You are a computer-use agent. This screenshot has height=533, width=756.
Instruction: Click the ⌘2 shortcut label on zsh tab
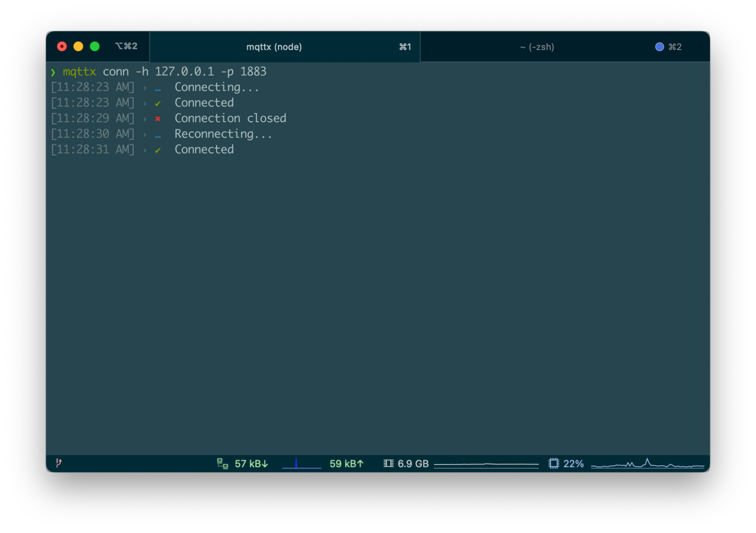(x=675, y=47)
